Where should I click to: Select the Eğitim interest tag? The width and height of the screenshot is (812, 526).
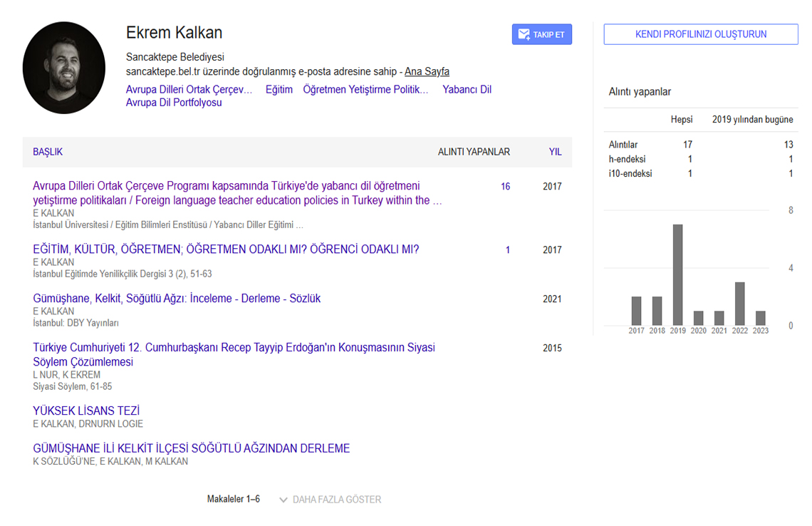click(279, 90)
